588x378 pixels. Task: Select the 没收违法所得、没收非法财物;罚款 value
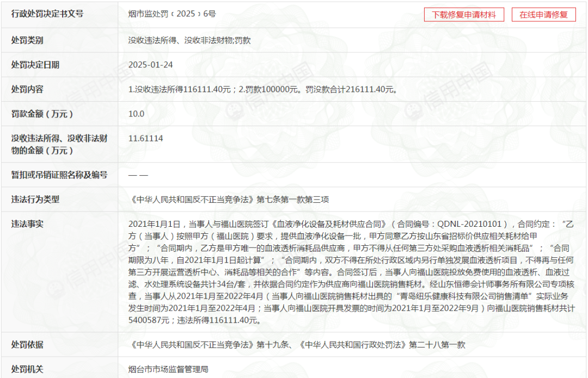click(x=189, y=40)
